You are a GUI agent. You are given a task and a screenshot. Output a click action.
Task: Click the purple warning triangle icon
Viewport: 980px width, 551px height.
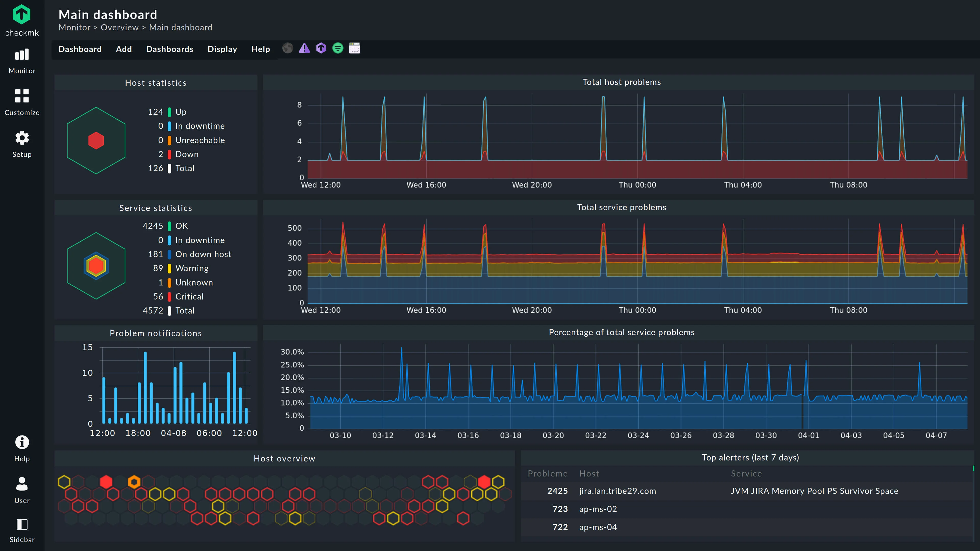click(x=304, y=48)
